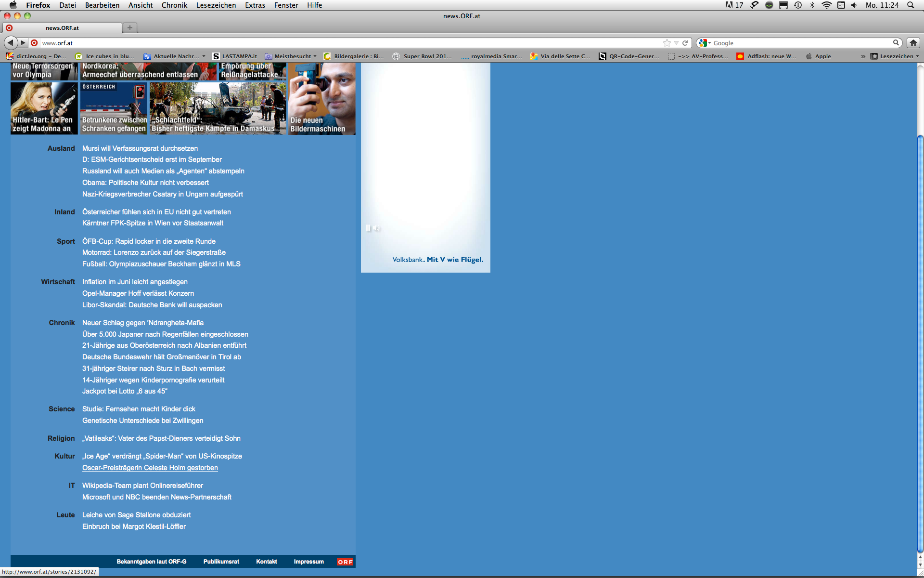Viewport: 924px width, 578px height.
Task: Click into the www.orf.at address field
Action: (x=350, y=43)
